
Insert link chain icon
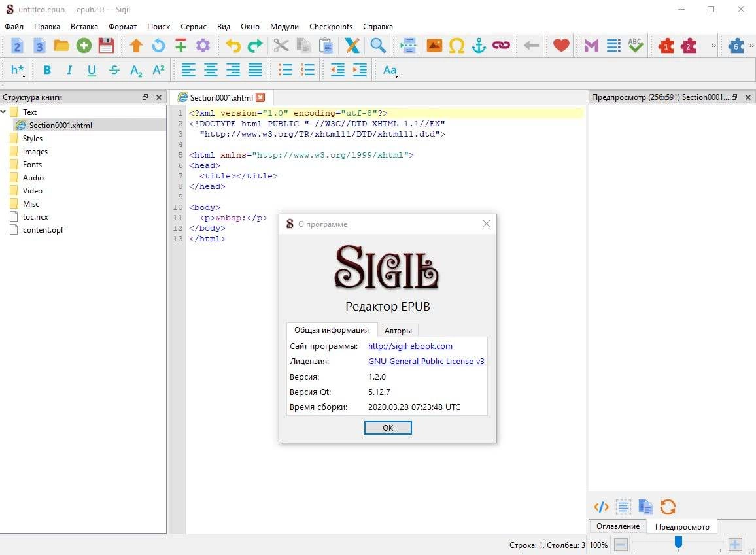click(501, 46)
